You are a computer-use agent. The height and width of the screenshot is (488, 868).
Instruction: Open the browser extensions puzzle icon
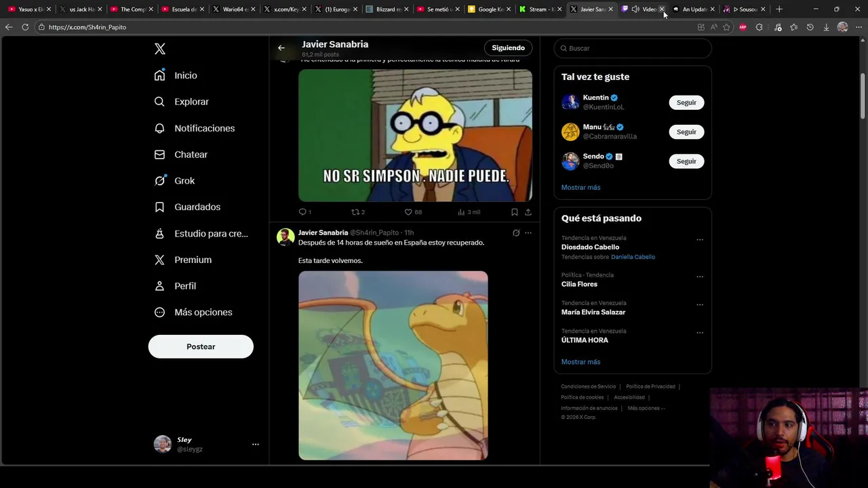click(x=759, y=27)
